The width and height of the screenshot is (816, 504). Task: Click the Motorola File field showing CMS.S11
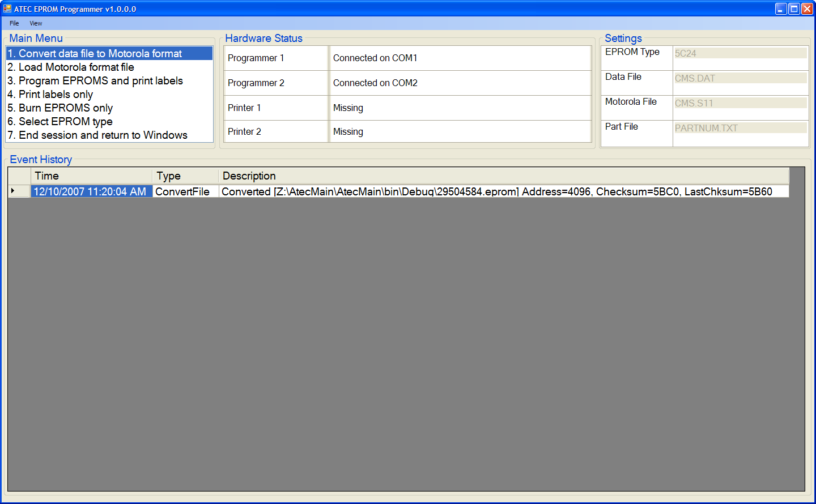pos(740,103)
